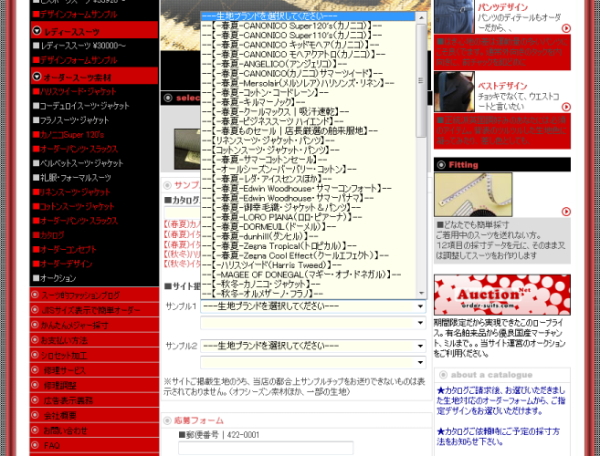Select the コットン・コードレーン option
600x456 pixels.
pyautogui.click(x=308, y=92)
